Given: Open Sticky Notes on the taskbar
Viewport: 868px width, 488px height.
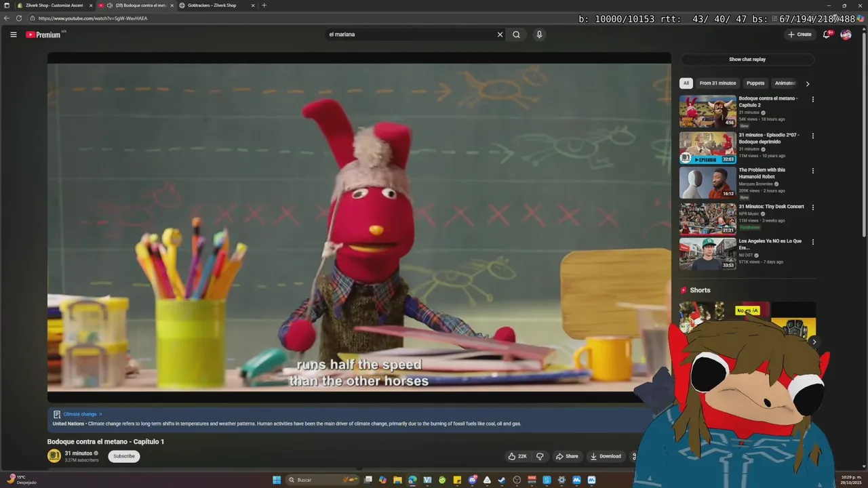Looking at the screenshot, I should point(457,480).
